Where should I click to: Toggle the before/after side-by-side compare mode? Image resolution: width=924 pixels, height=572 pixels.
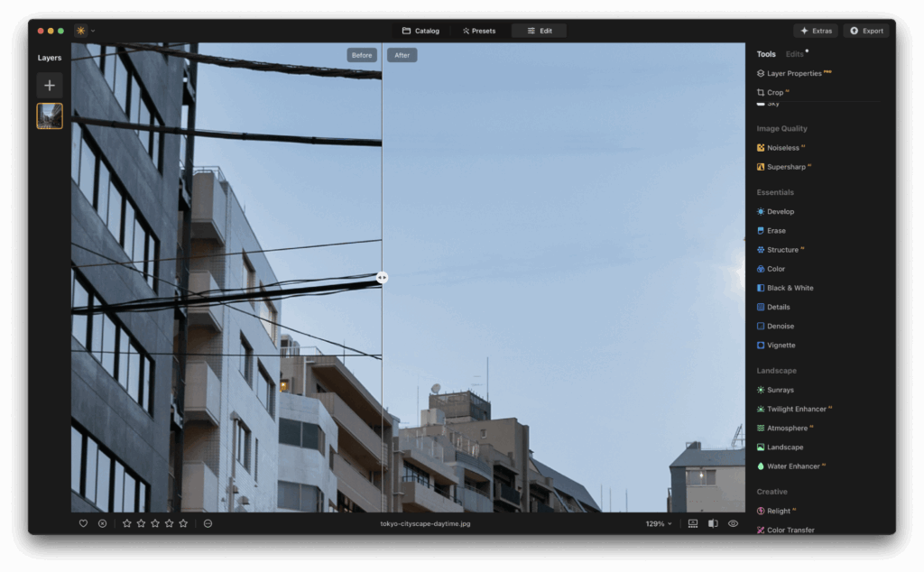[x=714, y=522]
